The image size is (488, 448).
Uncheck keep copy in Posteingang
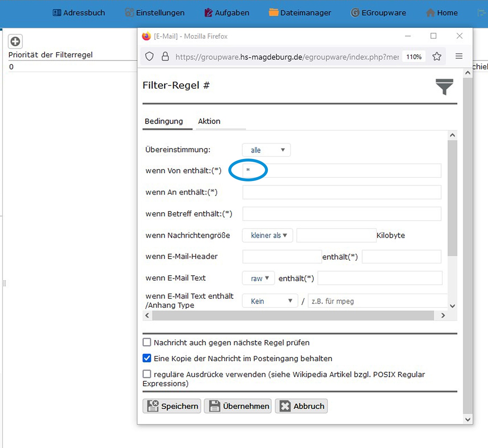point(147,358)
